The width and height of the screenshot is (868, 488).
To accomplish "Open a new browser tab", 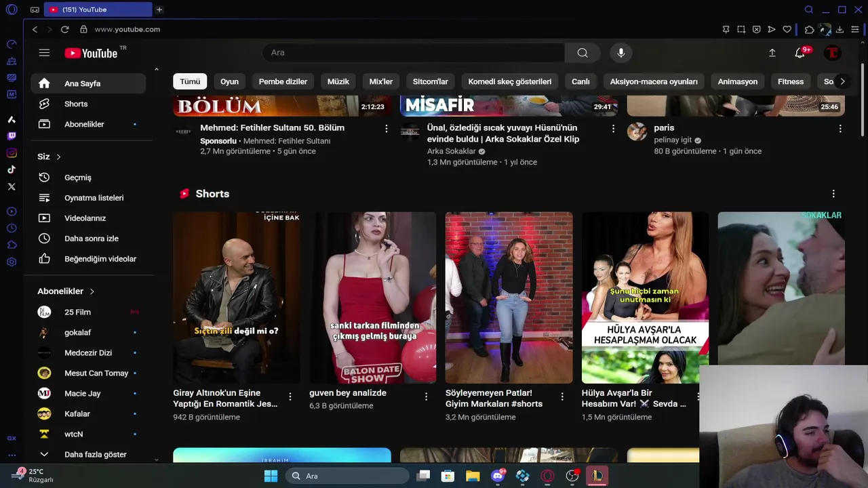I will click(x=159, y=9).
